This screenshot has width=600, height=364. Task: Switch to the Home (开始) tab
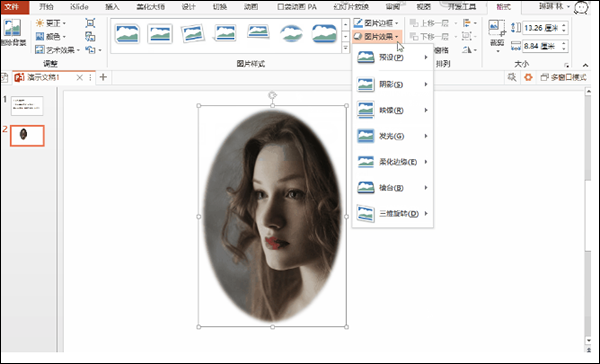coord(46,7)
